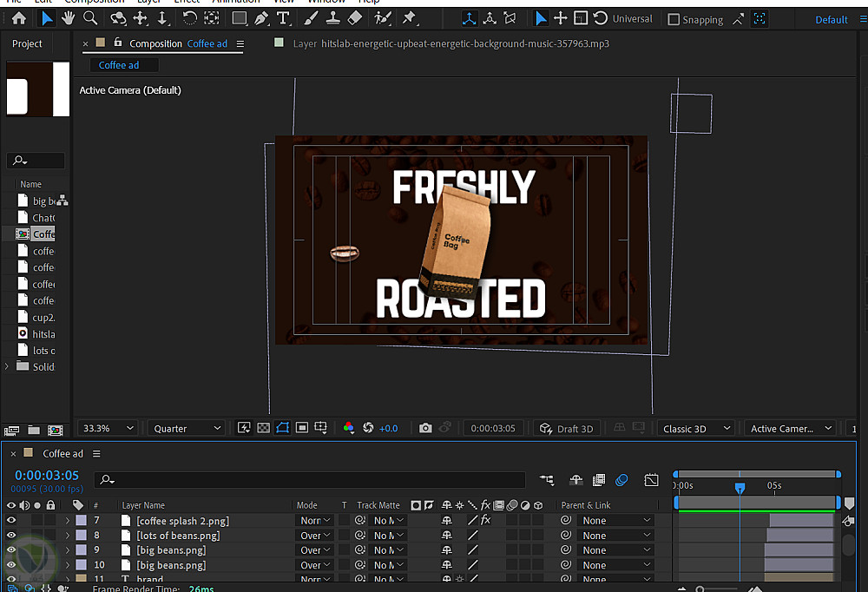Choose the Type text tool
This screenshot has width=868, height=592.
[x=283, y=18]
